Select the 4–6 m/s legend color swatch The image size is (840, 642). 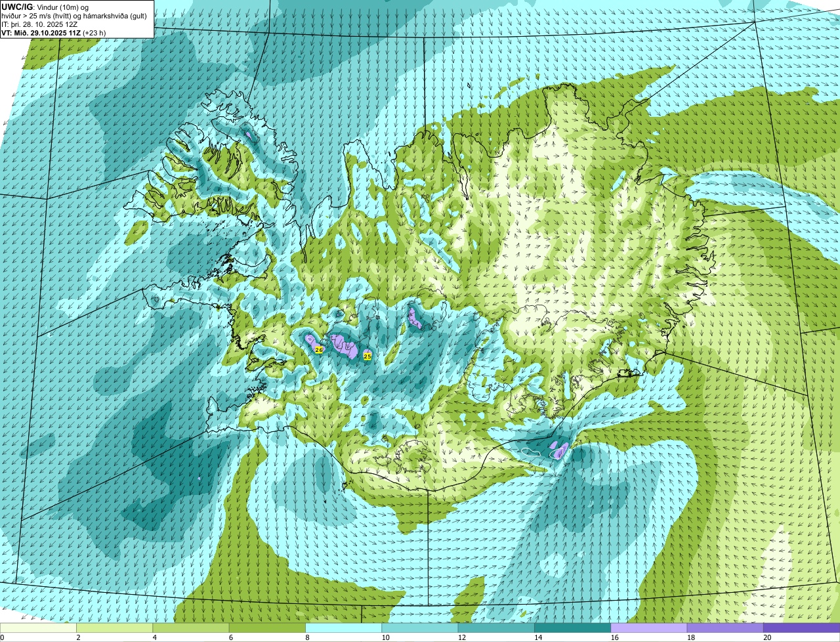tap(191, 628)
